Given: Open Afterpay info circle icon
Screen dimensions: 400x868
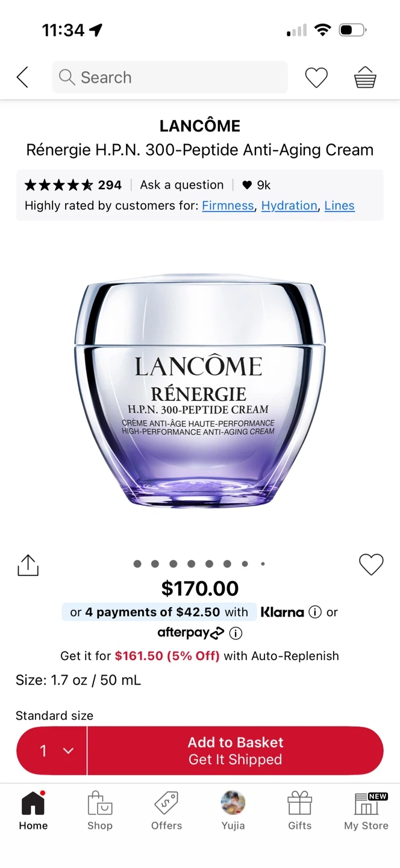Looking at the screenshot, I should click(236, 633).
